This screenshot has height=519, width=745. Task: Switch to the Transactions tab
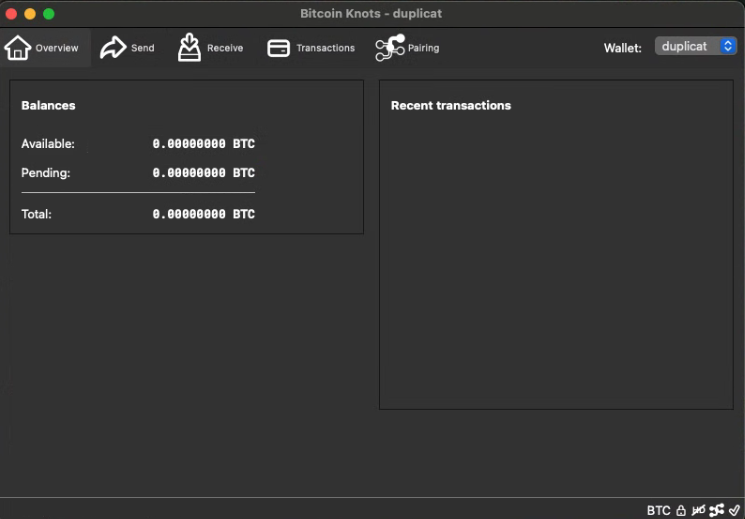tap(311, 48)
